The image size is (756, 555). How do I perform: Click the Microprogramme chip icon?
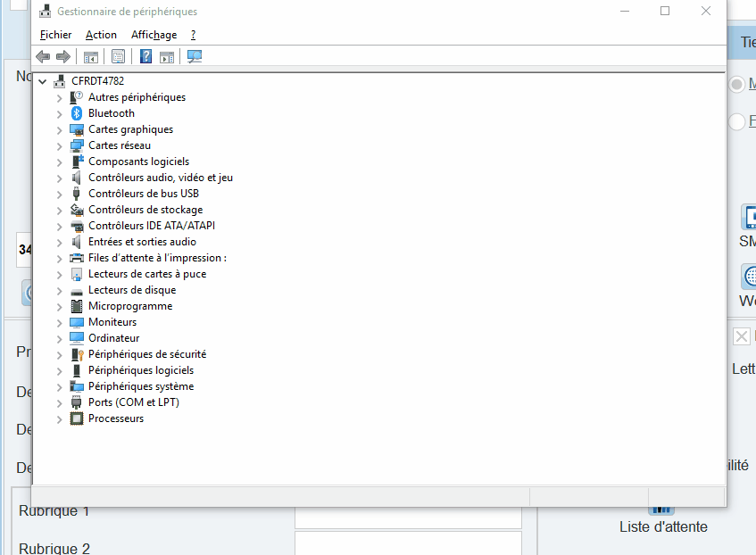77,306
